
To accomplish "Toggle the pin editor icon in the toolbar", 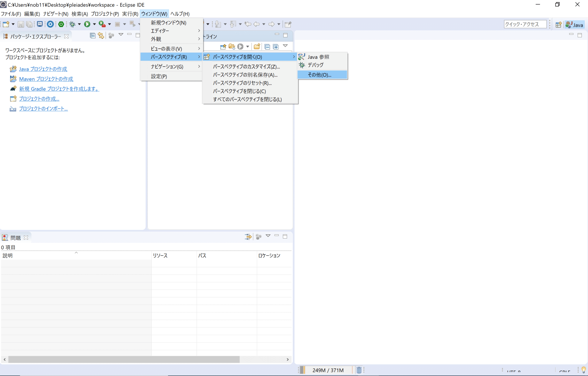I will [288, 24].
